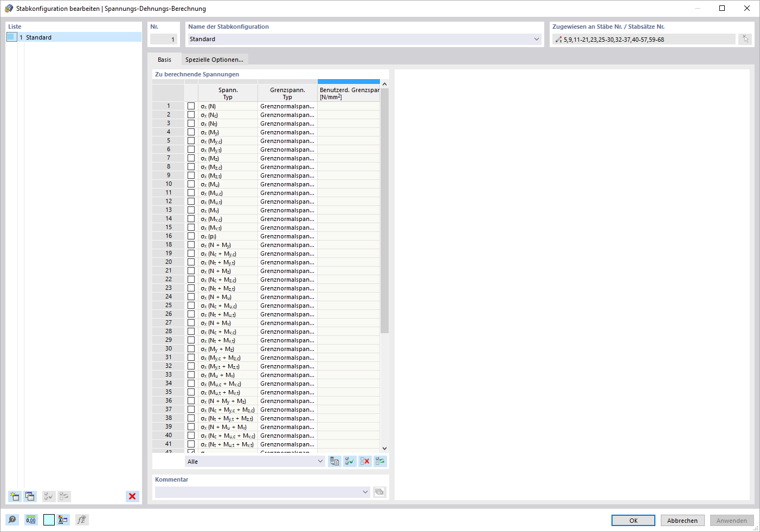Viewport: 760px width, 532px height.
Task: Check all stresses with green checkmark icon
Action: coord(350,462)
